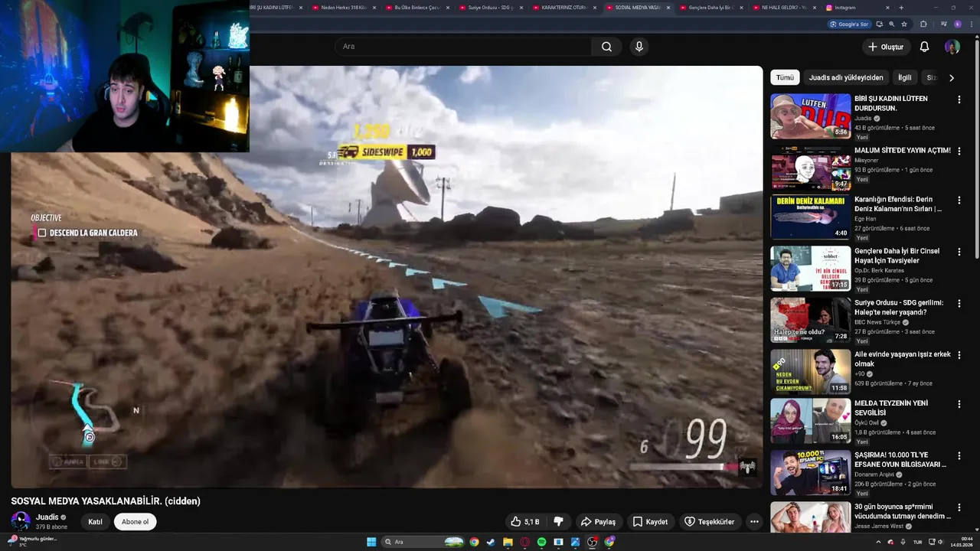Open BİRİ ŞU KADINI LÜTFEN thumbnail

coord(810,116)
